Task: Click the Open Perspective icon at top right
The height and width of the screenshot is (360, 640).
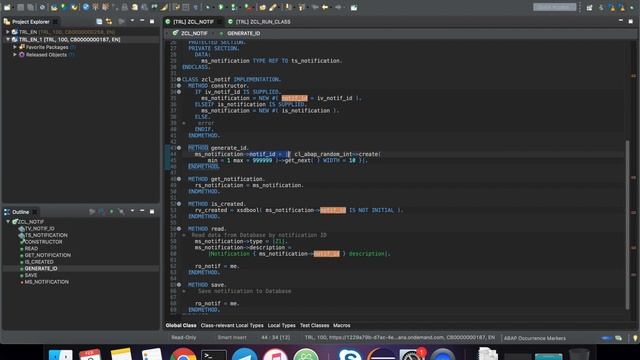Action: point(589,7)
